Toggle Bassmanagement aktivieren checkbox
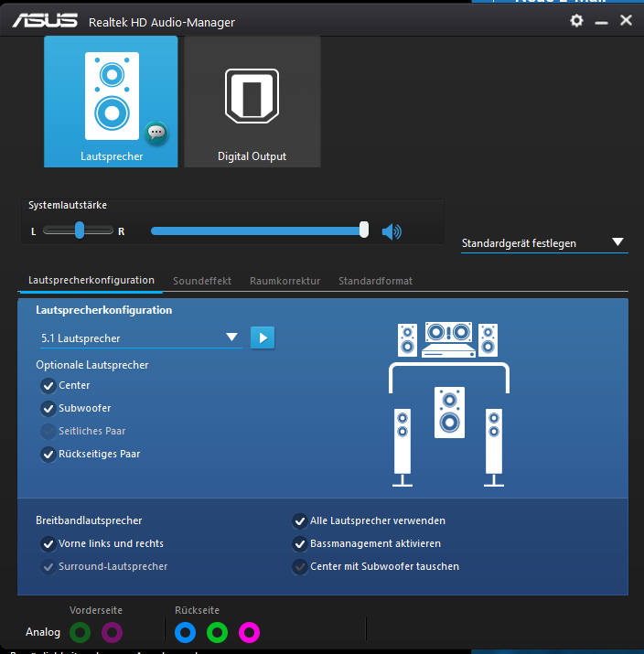This screenshot has width=644, height=654. click(300, 544)
